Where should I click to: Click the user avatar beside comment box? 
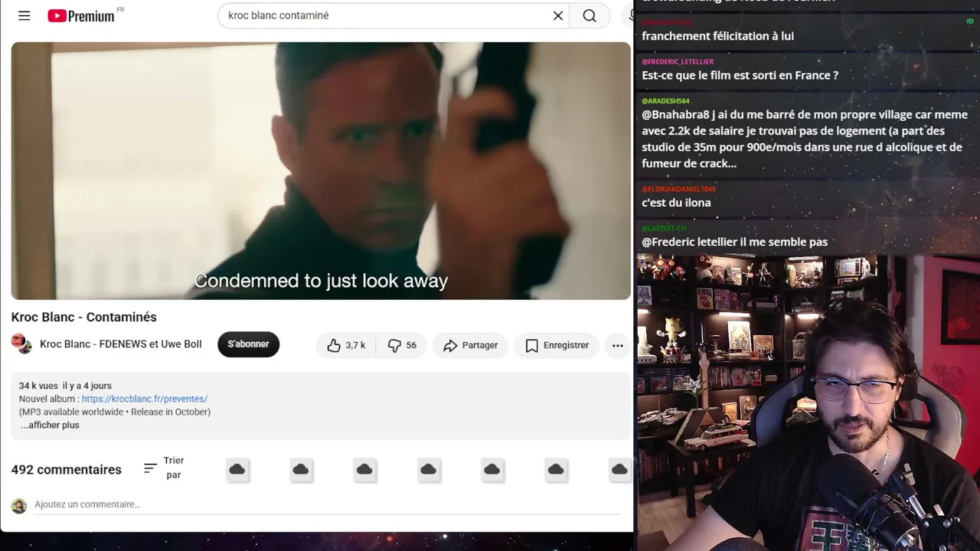tap(19, 505)
